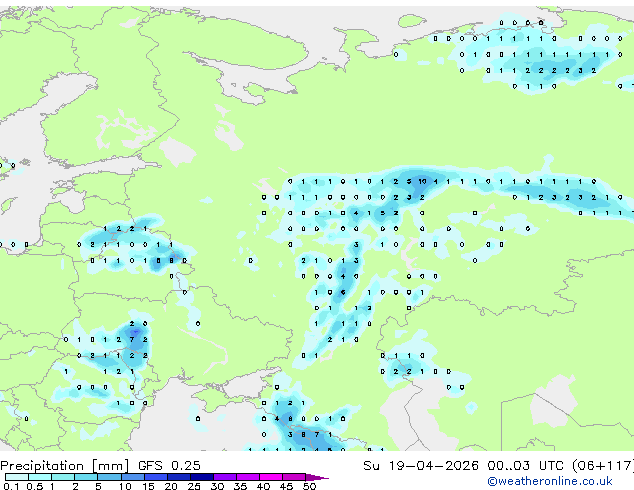Click the 0.5–1 mm legend swatch
This screenshot has width=634, height=490.
coord(40,477)
